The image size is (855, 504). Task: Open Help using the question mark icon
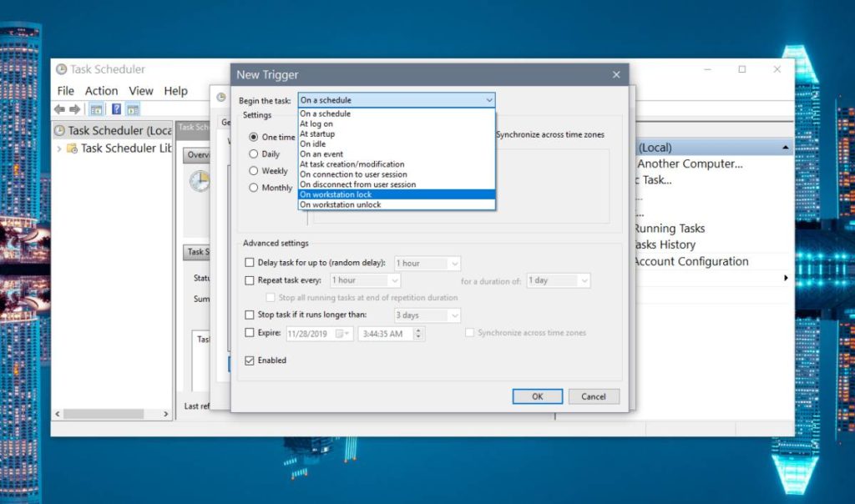tap(115, 108)
